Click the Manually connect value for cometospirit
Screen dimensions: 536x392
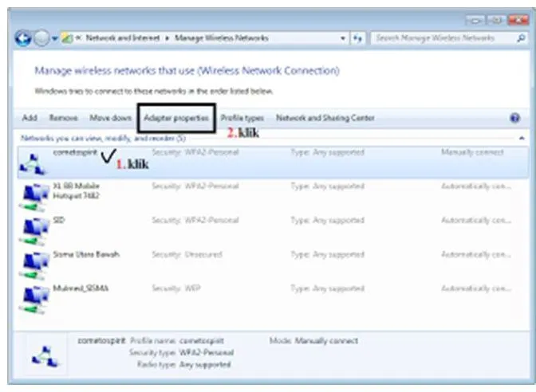[472, 152]
